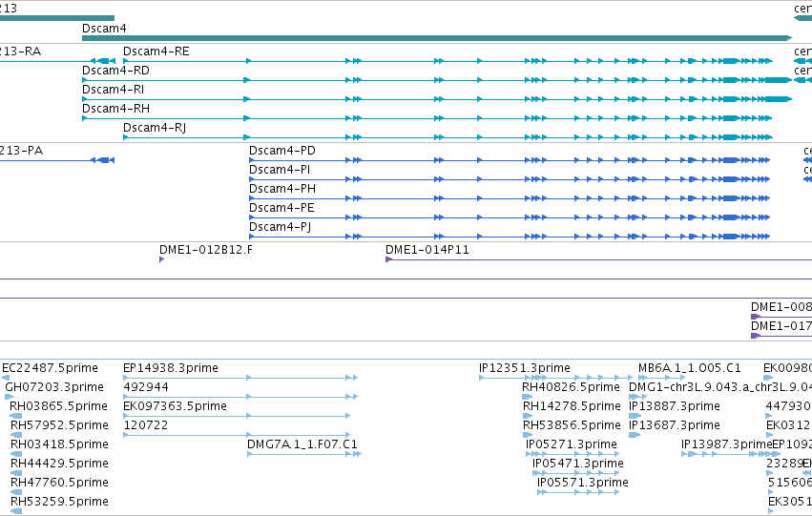Select EST RH47760.5prime

pyautogui.click(x=59, y=483)
